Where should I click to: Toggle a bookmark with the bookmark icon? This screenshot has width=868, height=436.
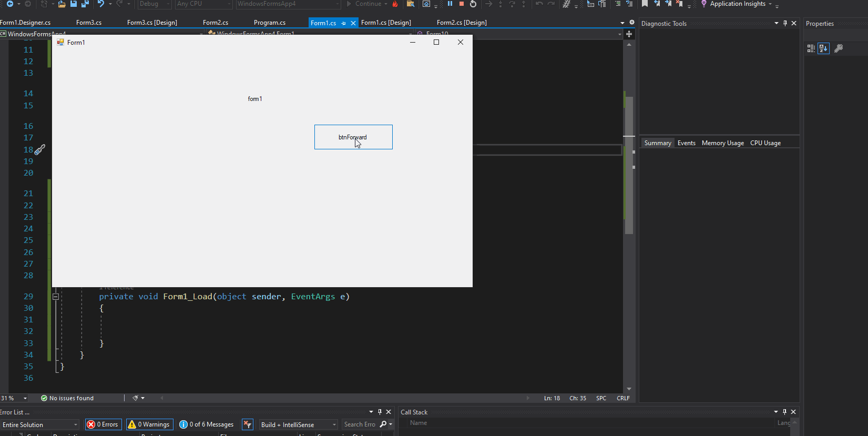[x=645, y=4]
